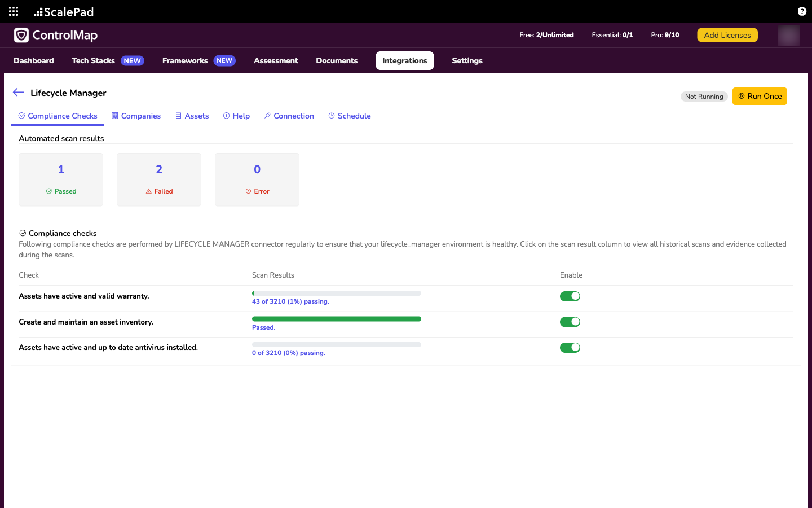
Task: Open '43 of 3210 (1%) passing' results
Action: point(290,301)
